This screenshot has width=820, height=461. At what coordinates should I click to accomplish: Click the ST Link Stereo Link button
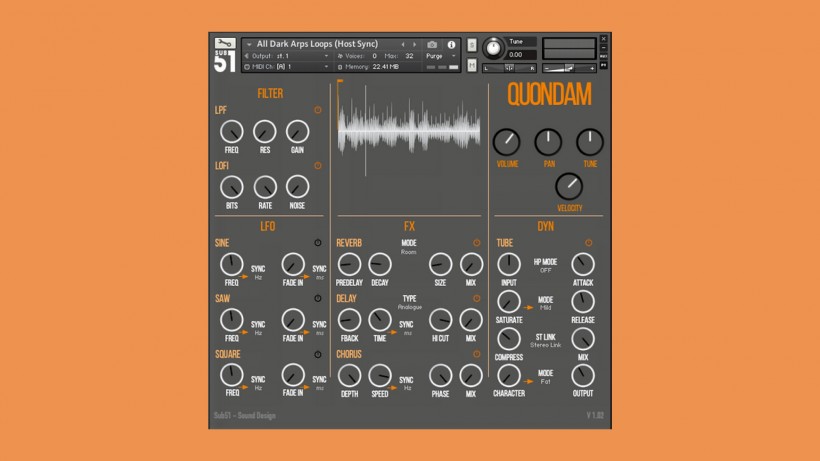click(545, 342)
